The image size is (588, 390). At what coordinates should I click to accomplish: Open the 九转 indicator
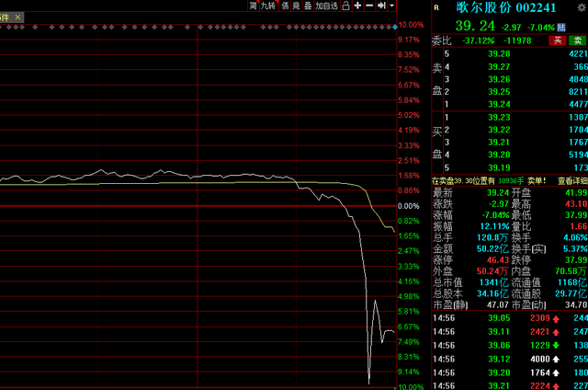(x=268, y=6)
